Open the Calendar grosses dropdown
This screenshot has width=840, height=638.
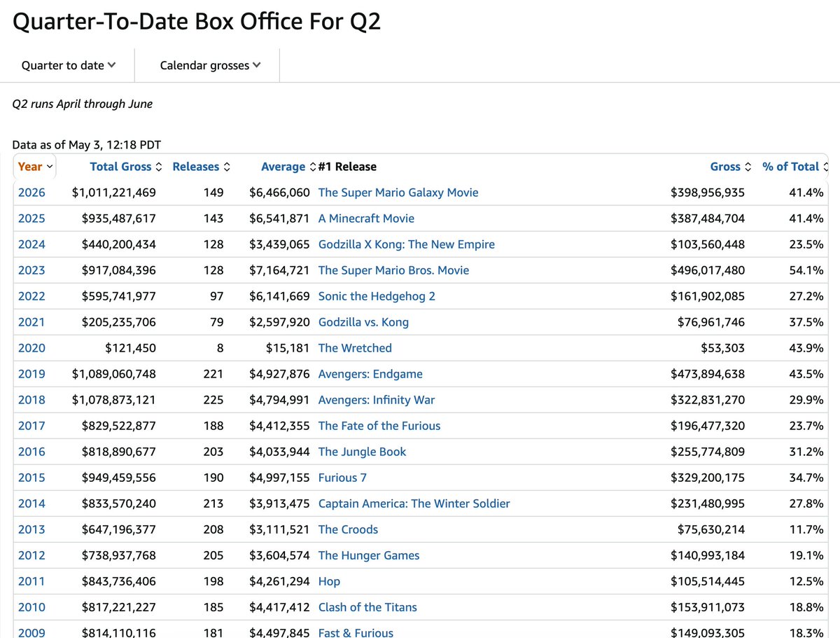point(210,65)
